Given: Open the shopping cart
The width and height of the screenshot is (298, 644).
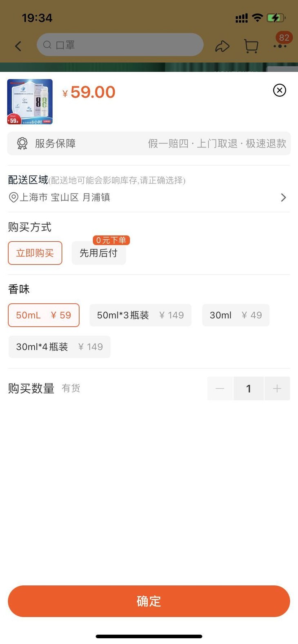Looking at the screenshot, I should click(x=251, y=46).
